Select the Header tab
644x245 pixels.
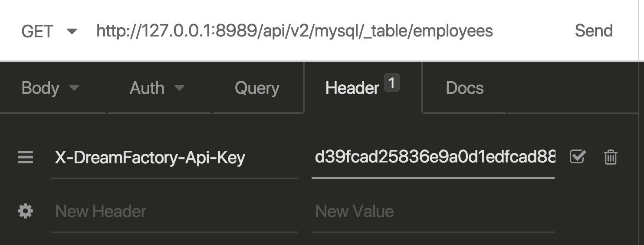click(352, 88)
